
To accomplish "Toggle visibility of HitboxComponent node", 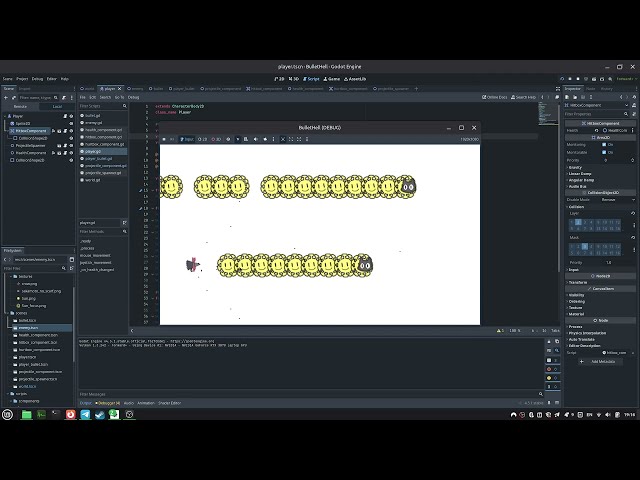I will 71,131.
